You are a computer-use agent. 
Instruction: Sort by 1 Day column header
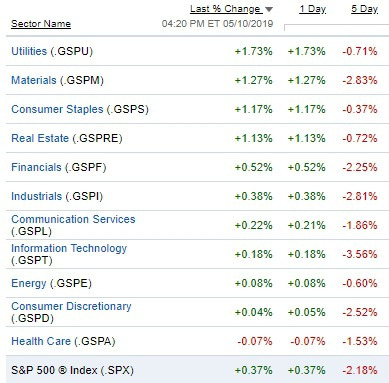coord(312,9)
